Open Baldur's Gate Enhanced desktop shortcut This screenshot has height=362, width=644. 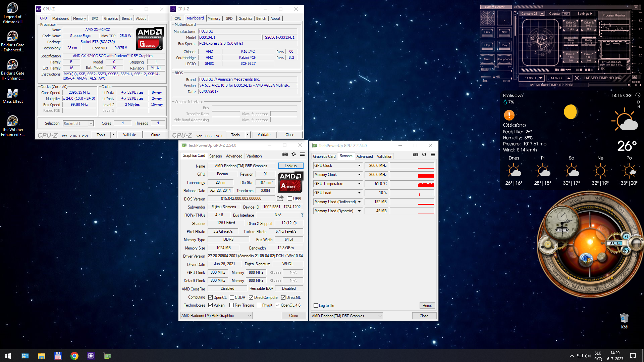(x=13, y=42)
